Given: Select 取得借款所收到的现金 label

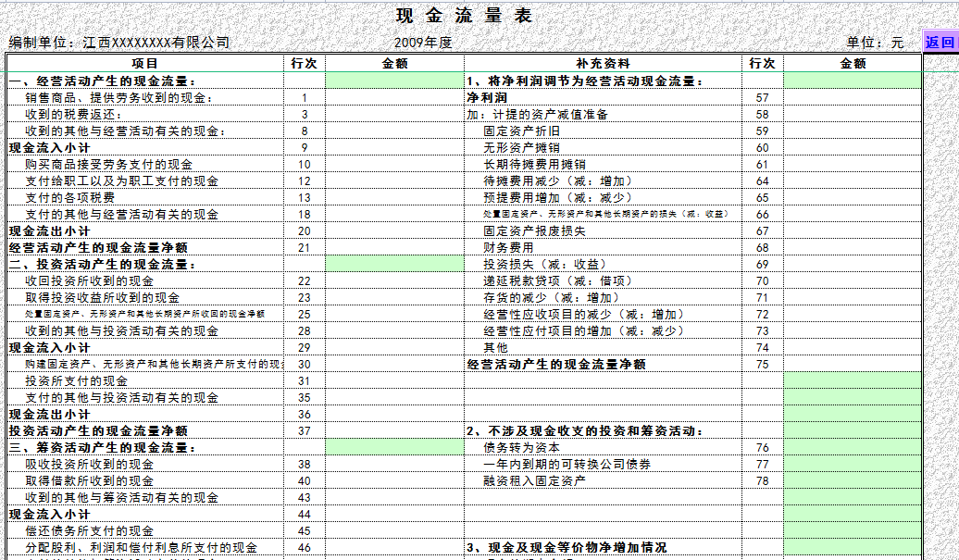Looking at the screenshot, I should click(x=89, y=481).
